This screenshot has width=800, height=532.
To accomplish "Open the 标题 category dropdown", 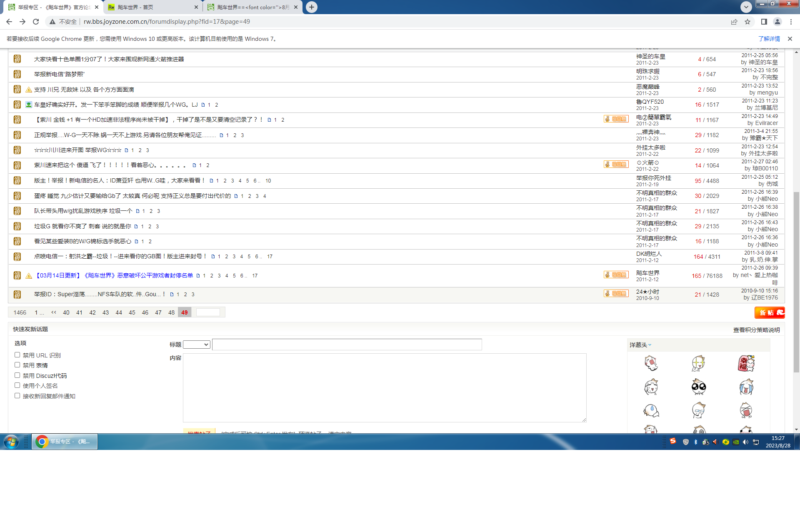I will click(x=196, y=345).
